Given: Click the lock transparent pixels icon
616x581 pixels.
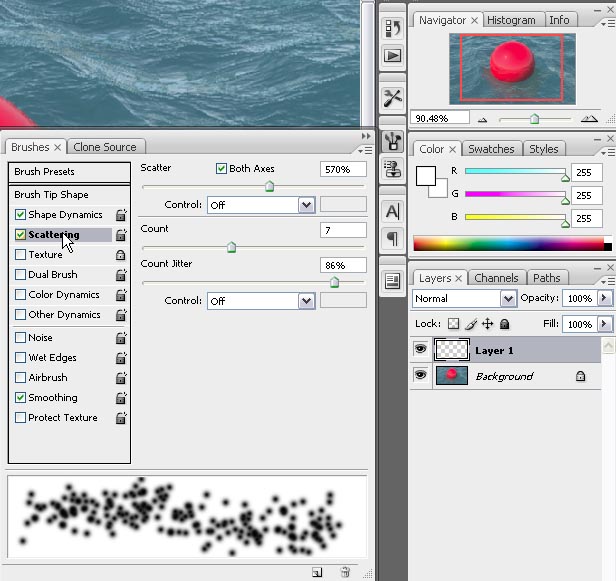Looking at the screenshot, I should coord(453,324).
